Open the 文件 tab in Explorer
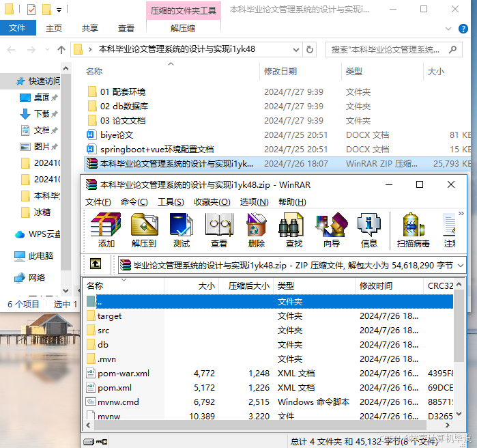The width and height of the screenshot is (477, 448). [x=17, y=28]
